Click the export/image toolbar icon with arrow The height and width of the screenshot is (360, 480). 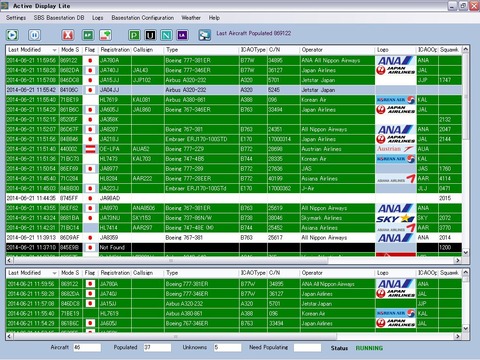point(106,35)
